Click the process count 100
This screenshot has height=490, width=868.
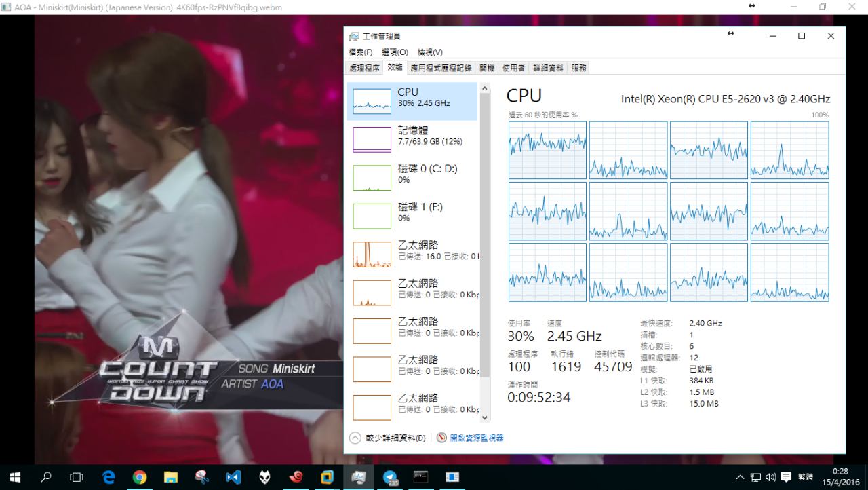coord(519,366)
